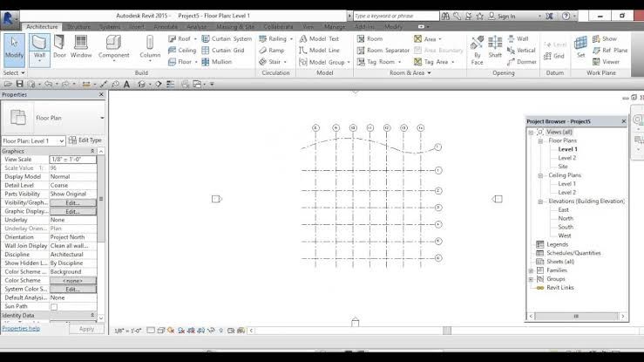
Task: Click the Set work plane tool
Action: [x=580, y=47]
